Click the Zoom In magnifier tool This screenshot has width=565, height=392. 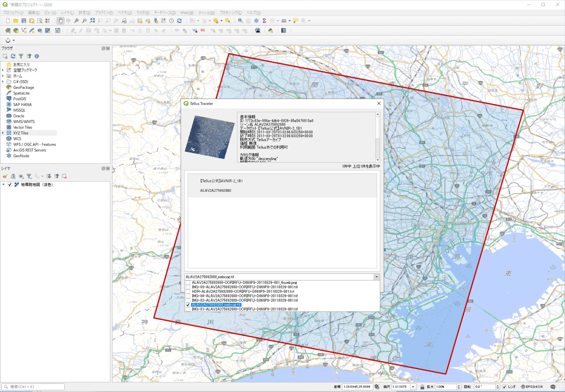click(x=76, y=21)
